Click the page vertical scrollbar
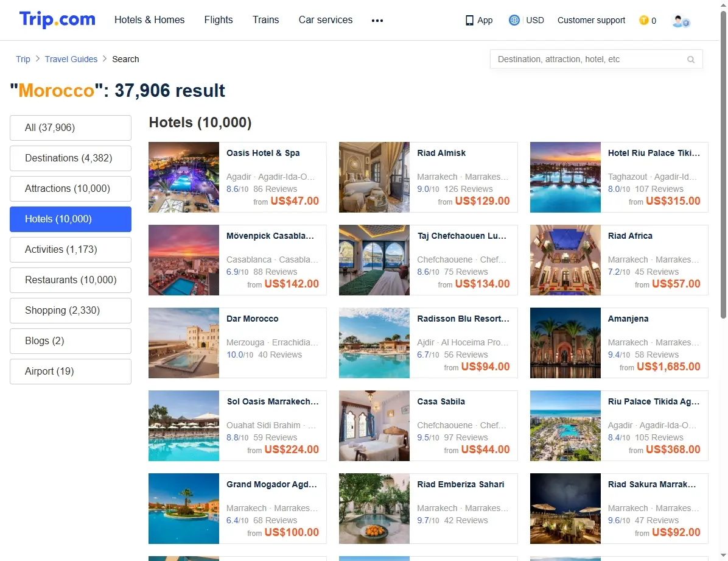The height and width of the screenshot is (561, 728). tap(723, 165)
